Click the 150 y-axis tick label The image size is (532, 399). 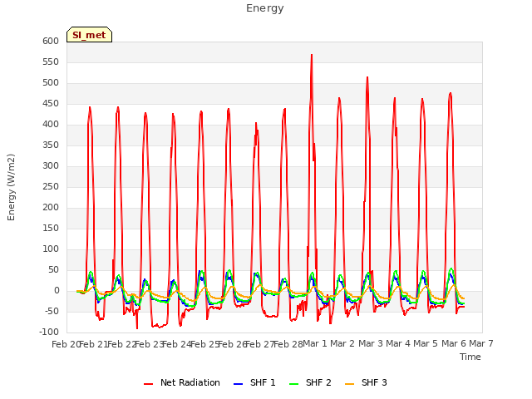(x=51, y=229)
